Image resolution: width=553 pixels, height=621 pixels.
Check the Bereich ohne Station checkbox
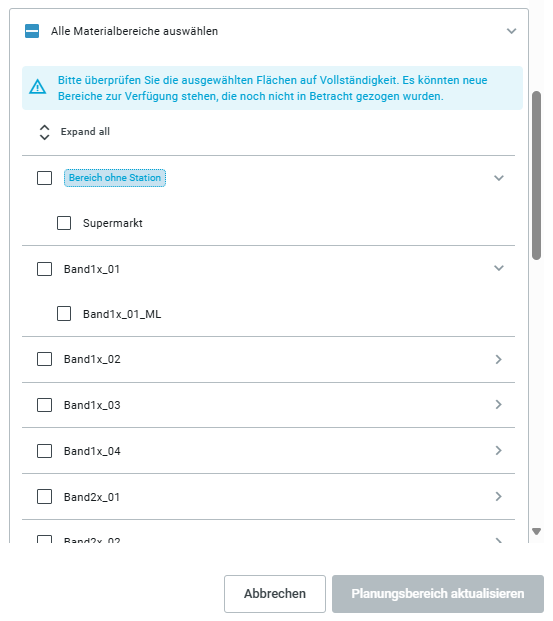[44, 178]
